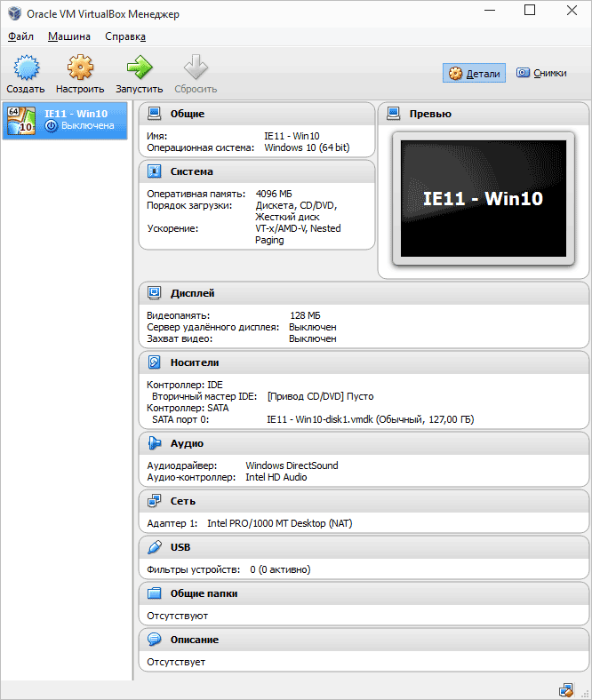Viewport: 592px width, 700px height.
Task: Click the Intel HD Audio value
Action: coord(276,477)
